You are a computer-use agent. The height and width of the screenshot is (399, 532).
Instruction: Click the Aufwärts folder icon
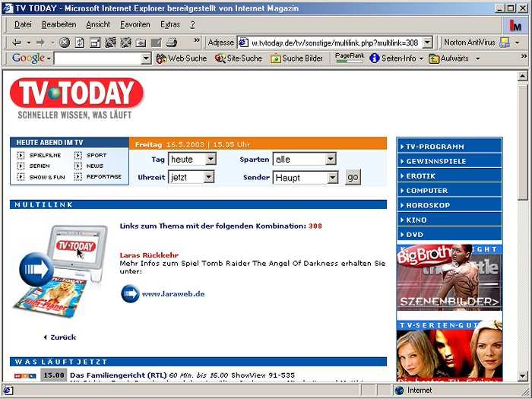[x=434, y=59]
